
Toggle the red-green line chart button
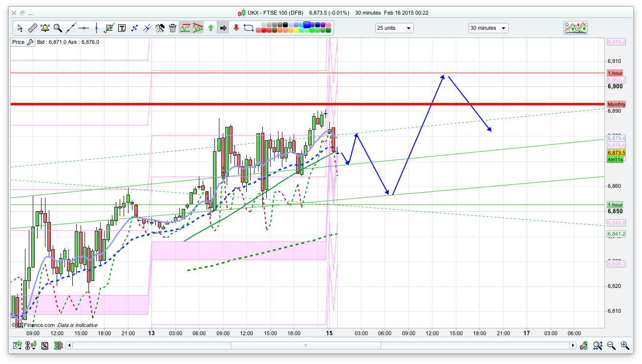185,28
